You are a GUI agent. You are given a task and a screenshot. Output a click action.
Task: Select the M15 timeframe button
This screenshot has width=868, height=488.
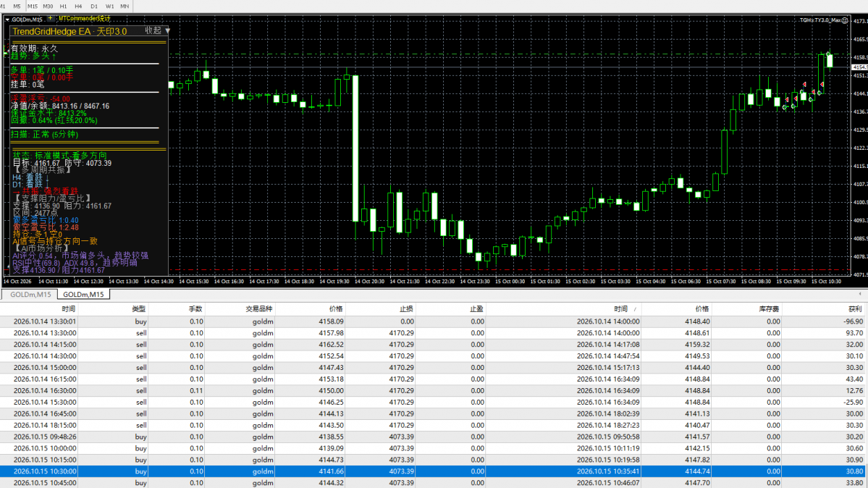pyautogui.click(x=32, y=6)
